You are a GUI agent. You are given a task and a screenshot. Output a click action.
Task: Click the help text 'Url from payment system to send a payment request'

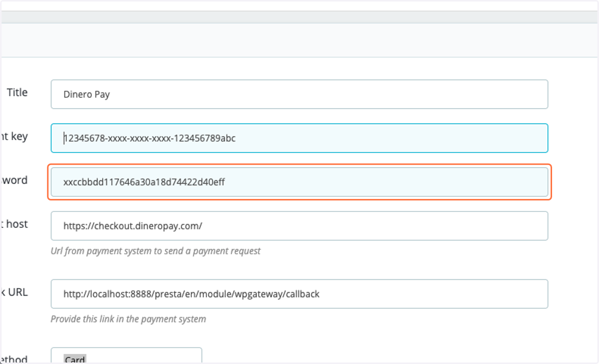[x=156, y=251]
